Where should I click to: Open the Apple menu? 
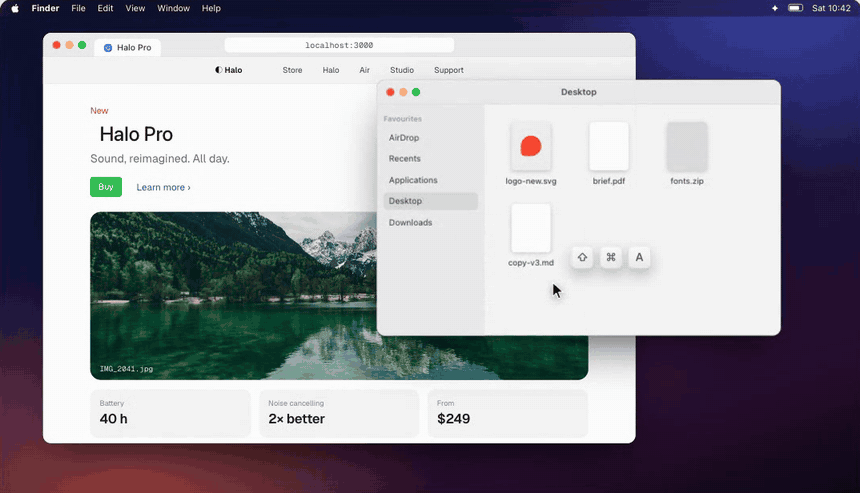[x=15, y=8]
